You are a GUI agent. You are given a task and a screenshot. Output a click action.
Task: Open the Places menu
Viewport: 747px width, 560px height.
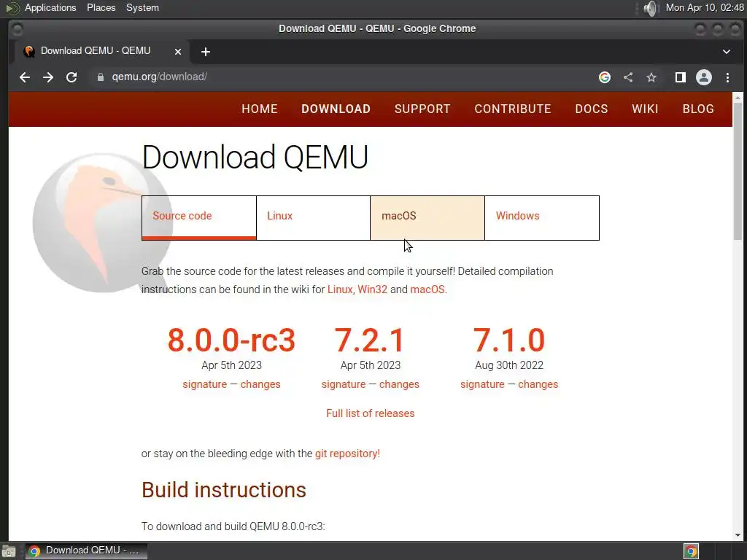[101, 7]
